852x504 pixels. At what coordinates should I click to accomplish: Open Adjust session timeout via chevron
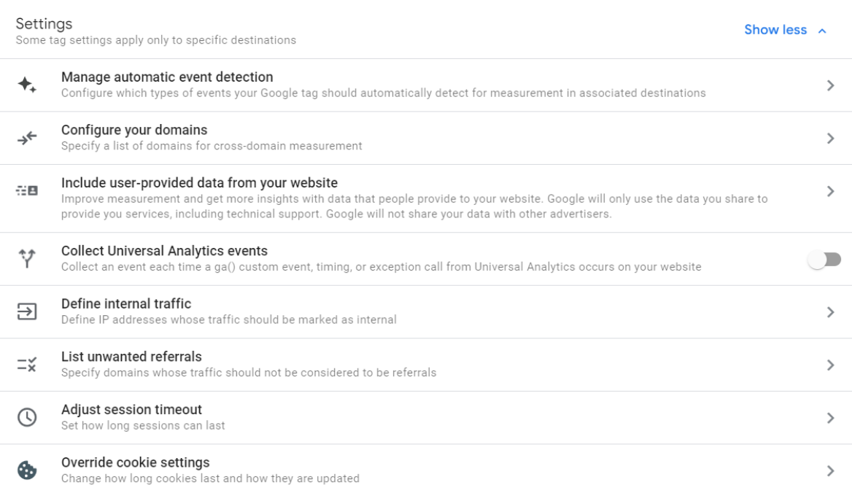(832, 416)
